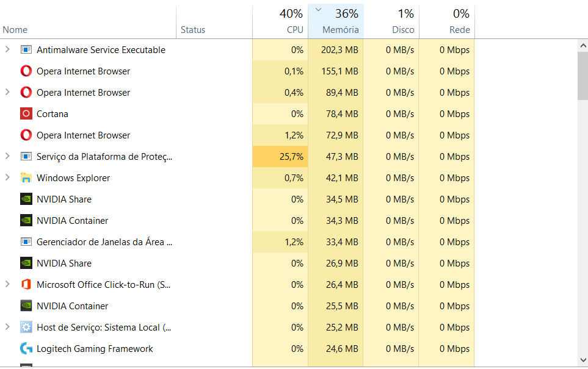
Task: Click the scrollbar down arrow
Action: pyautogui.click(x=583, y=360)
